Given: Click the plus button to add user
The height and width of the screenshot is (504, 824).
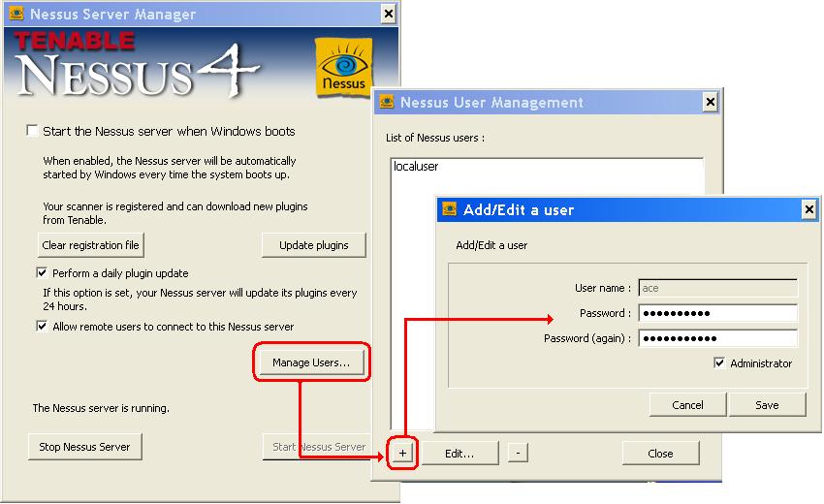Looking at the screenshot, I should 404,453.
